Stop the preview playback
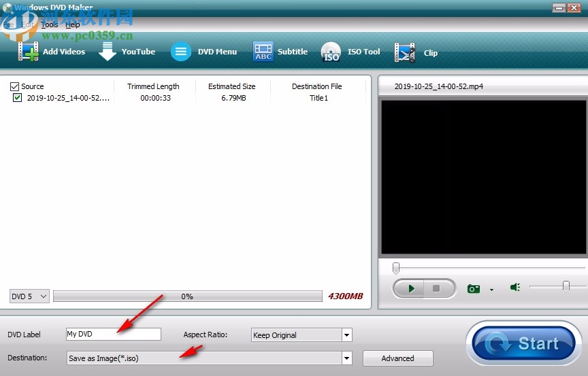Screen dimensions: 588x376 (x=437, y=288)
